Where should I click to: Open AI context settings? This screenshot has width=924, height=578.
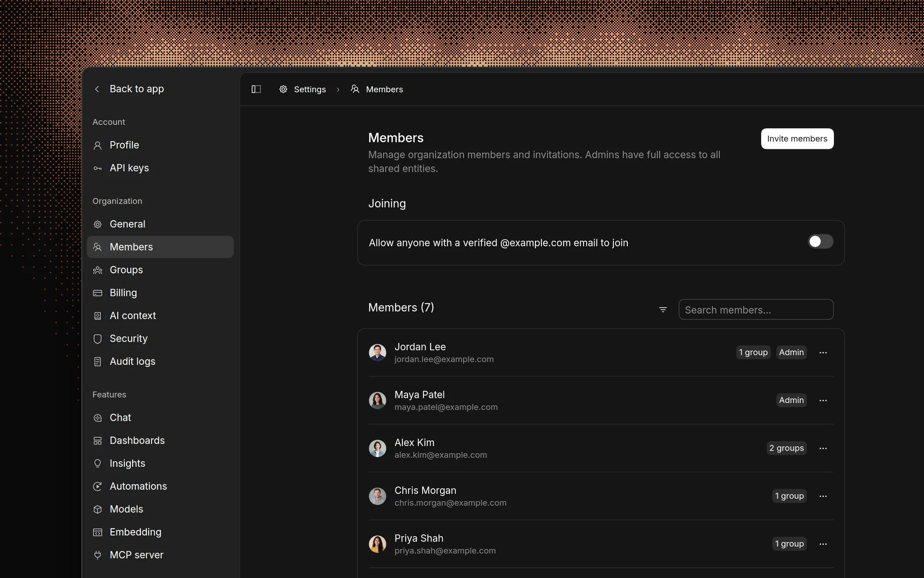tap(160, 316)
